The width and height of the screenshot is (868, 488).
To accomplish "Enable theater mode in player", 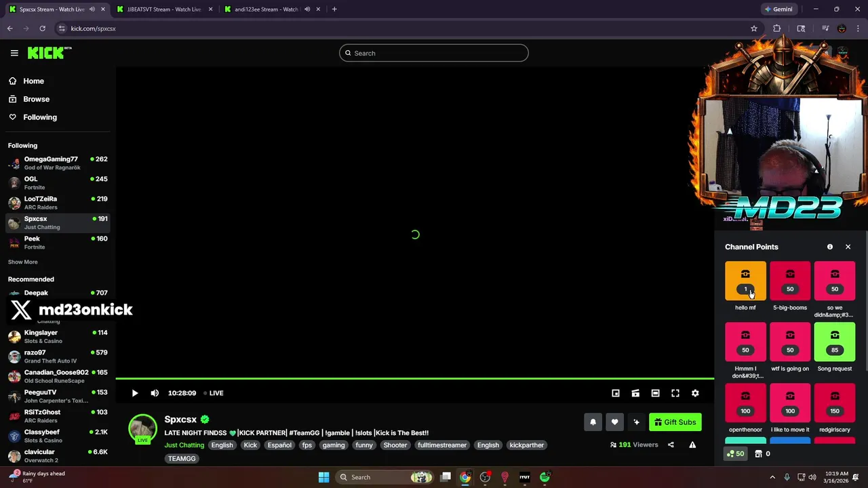I will pos(655,393).
